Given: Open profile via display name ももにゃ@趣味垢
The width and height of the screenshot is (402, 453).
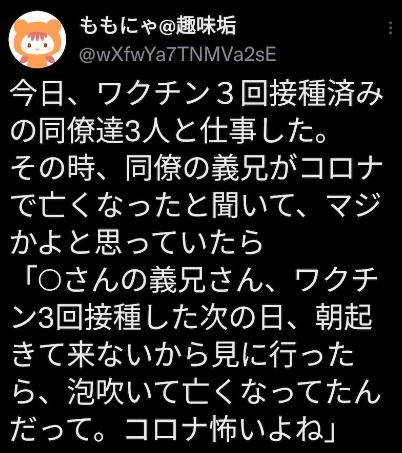Looking at the screenshot, I should coord(158,26).
